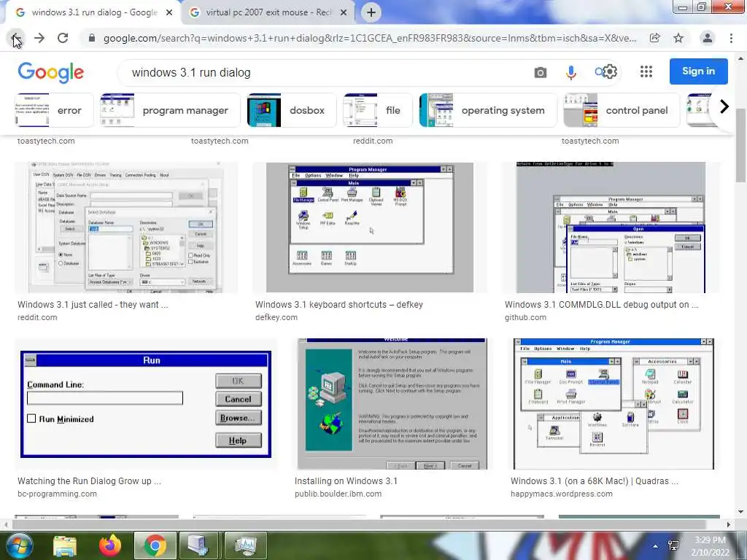The height and width of the screenshot is (560, 747).
Task: Click the Chrome taskbar icon
Action: [x=155, y=545]
